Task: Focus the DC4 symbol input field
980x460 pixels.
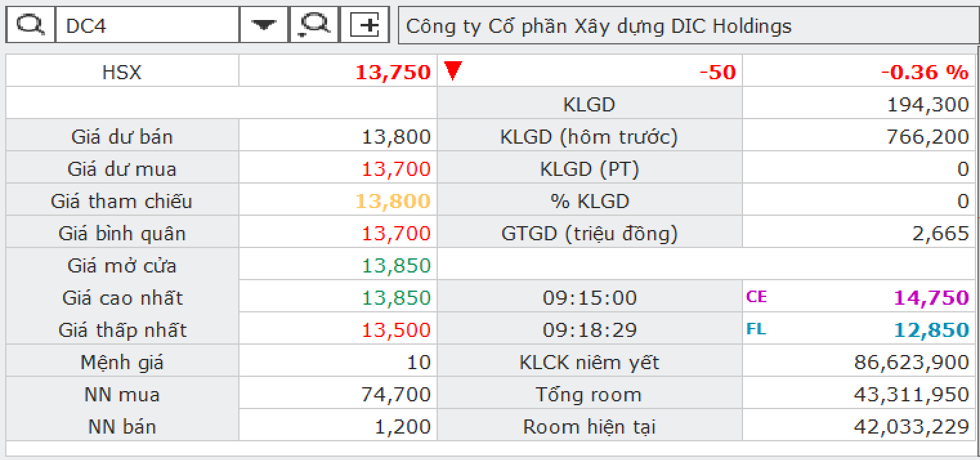Action: pos(148,26)
